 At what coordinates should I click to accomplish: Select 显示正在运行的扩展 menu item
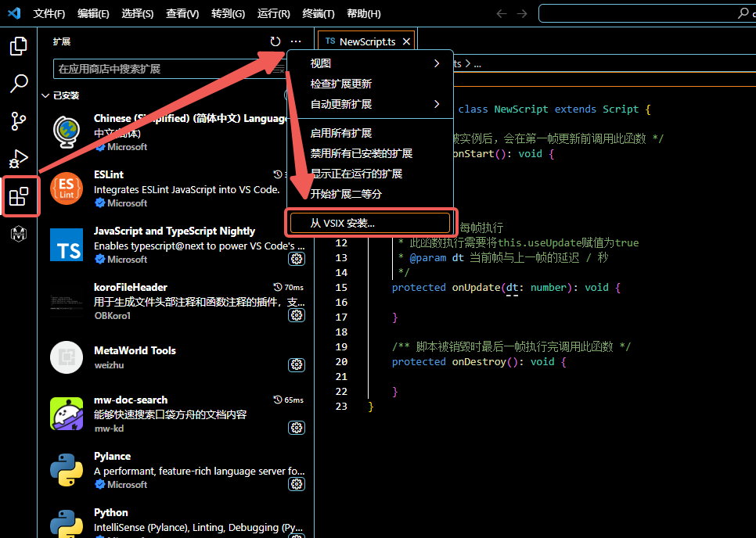370,174
